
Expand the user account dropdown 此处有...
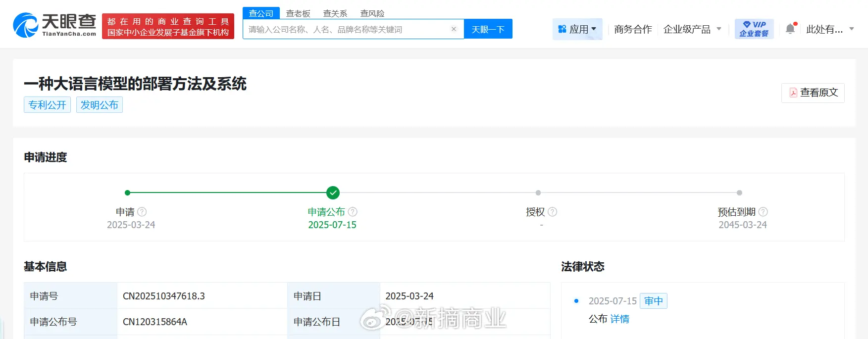coord(830,29)
